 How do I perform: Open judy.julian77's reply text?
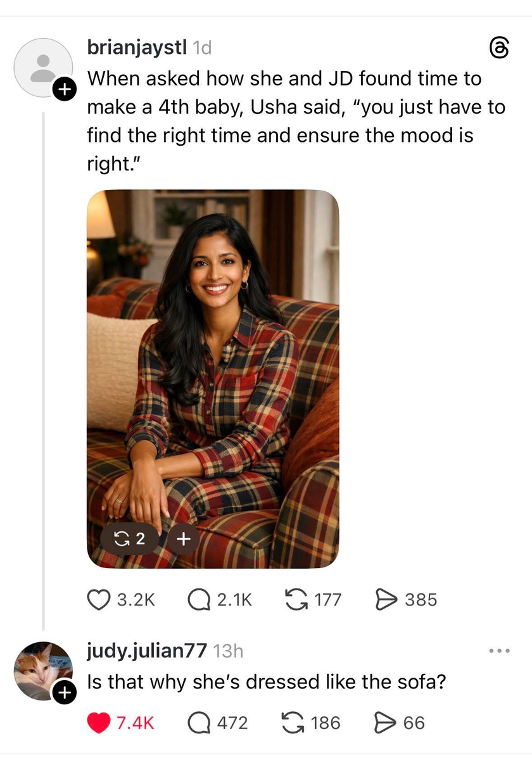click(267, 682)
